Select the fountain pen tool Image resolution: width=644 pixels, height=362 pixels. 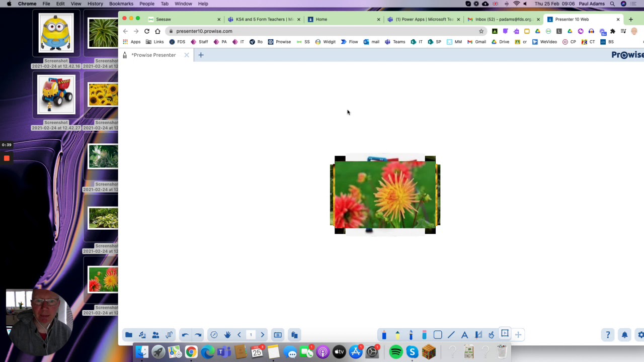click(411, 335)
